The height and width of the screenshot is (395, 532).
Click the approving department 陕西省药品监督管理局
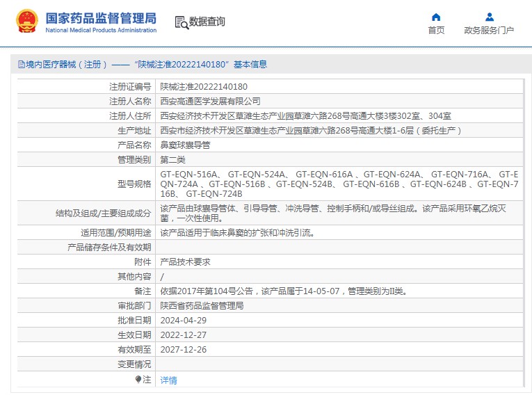[202, 305]
